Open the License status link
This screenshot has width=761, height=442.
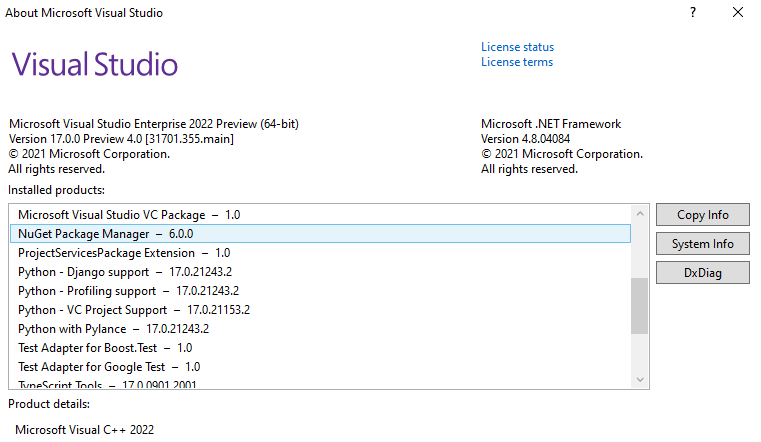517,47
